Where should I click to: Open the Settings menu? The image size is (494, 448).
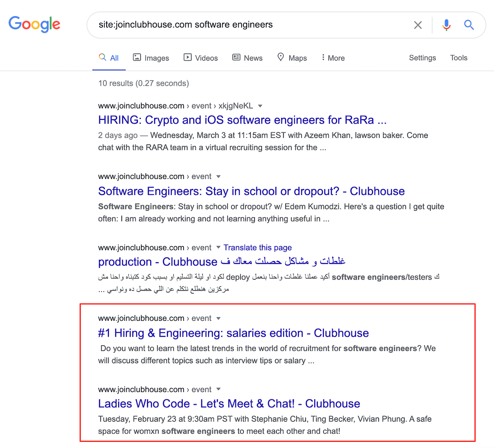[422, 58]
